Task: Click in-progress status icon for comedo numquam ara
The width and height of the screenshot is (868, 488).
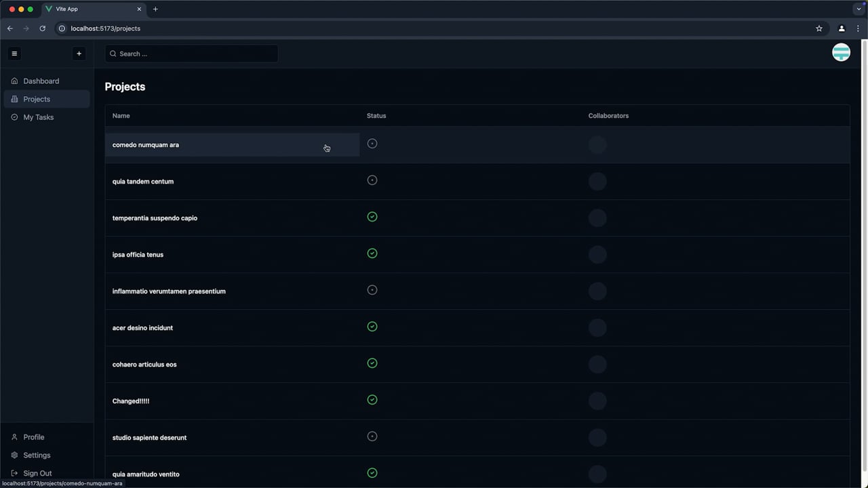Action: (x=372, y=144)
